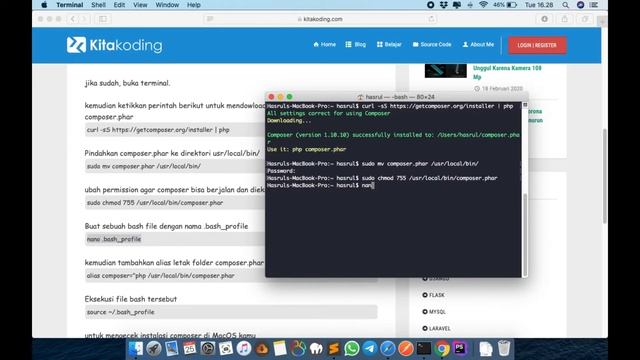Open Sublime Text from the Dock
640x360 pixels.
[334, 349]
